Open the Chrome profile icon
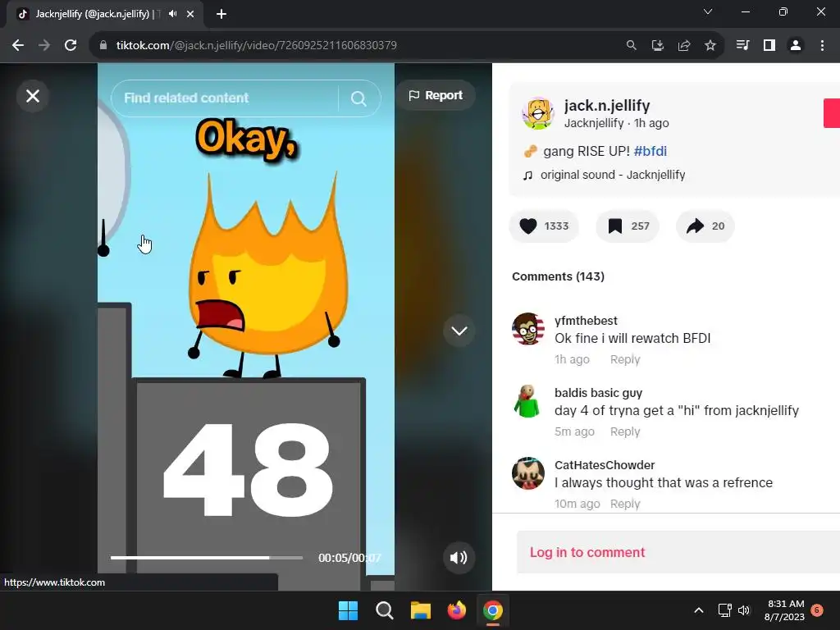This screenshot has width=840, height=630. (796, 46)
